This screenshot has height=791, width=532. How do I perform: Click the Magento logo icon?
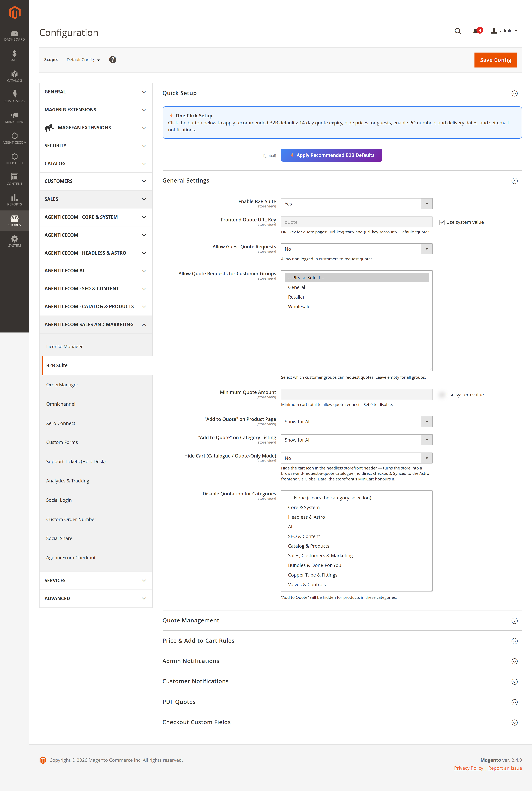click(15, 12)
